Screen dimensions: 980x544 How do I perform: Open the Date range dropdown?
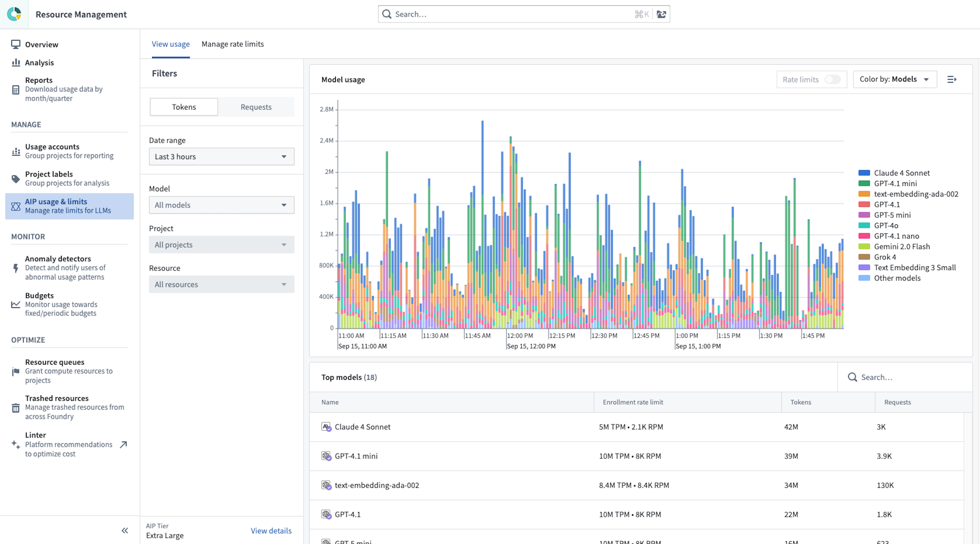[221, 156]
